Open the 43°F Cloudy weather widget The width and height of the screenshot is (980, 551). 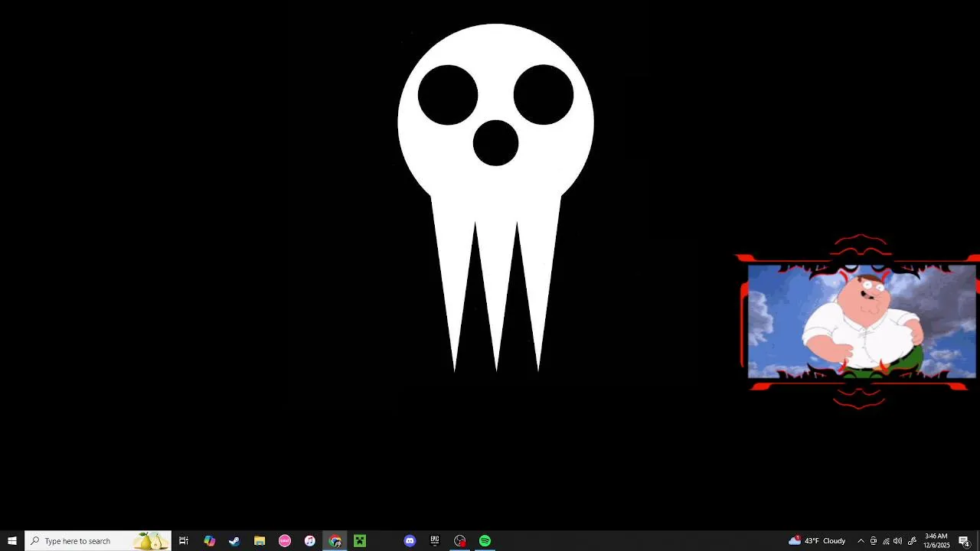(817, 541)
